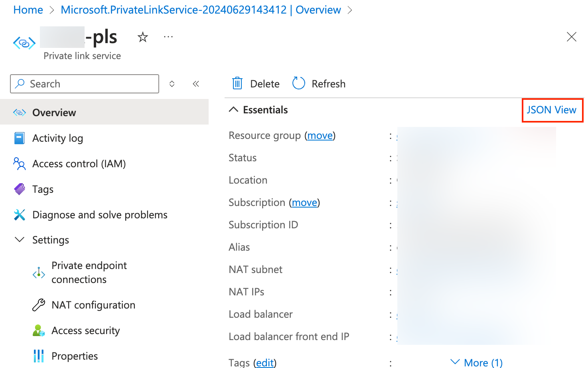This screenshot has width=588, height=368.
Task: Favorite this private link service via star
Action: [142, 37]
